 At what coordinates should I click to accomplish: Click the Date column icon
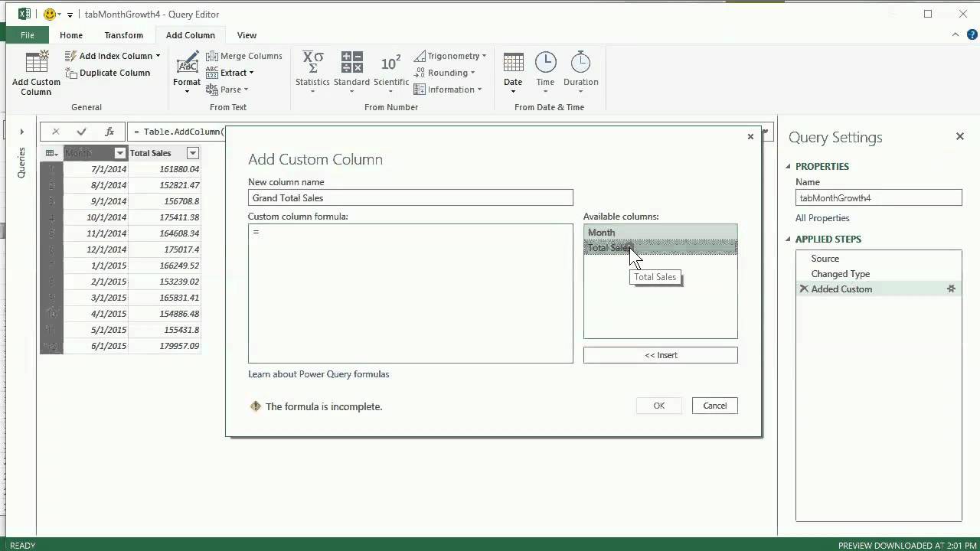[513, 63]
